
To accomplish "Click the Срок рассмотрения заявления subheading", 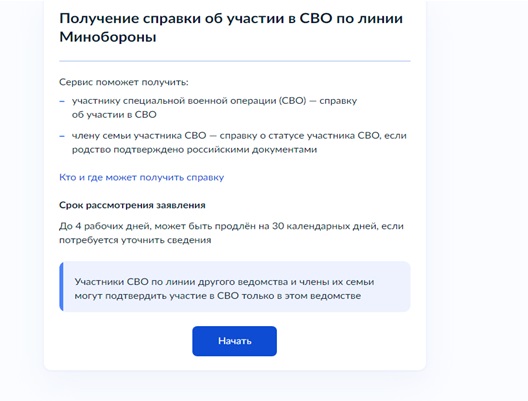I will 132,205.
